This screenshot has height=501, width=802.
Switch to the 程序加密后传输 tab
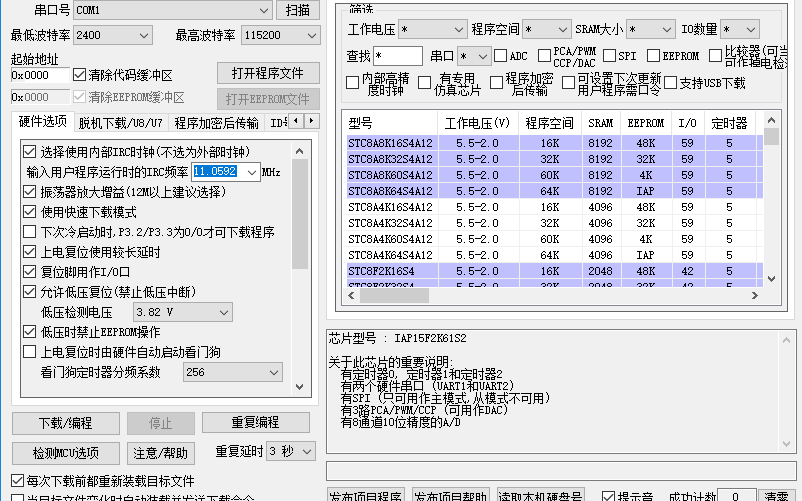click(216, 123)
